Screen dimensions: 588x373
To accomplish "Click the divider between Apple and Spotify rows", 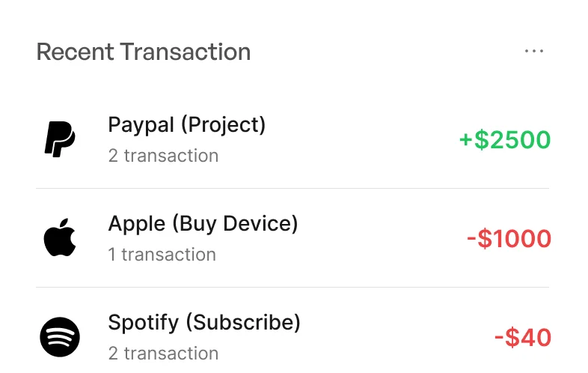I will 293,288.
